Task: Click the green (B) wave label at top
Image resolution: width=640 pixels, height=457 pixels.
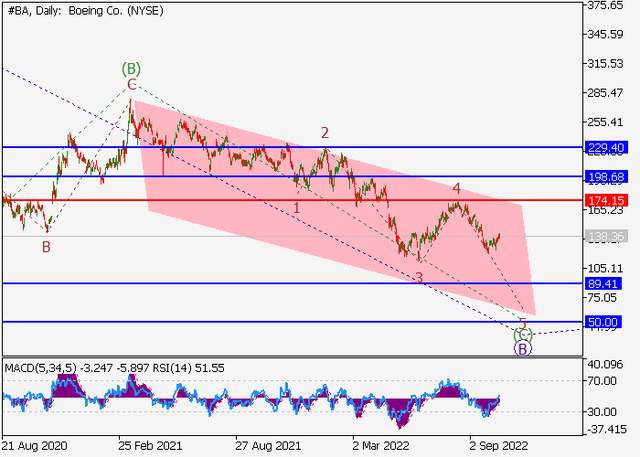Action: point(131,69)
